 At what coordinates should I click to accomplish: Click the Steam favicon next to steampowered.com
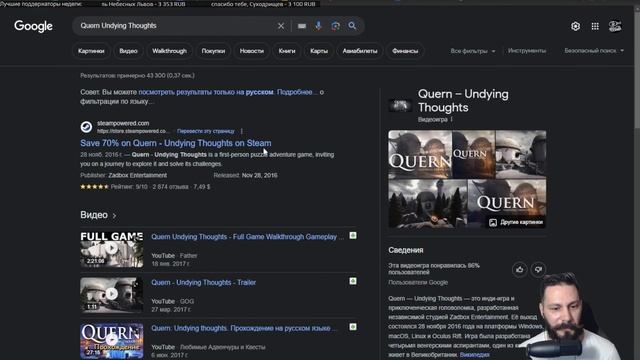coord(86,127)
